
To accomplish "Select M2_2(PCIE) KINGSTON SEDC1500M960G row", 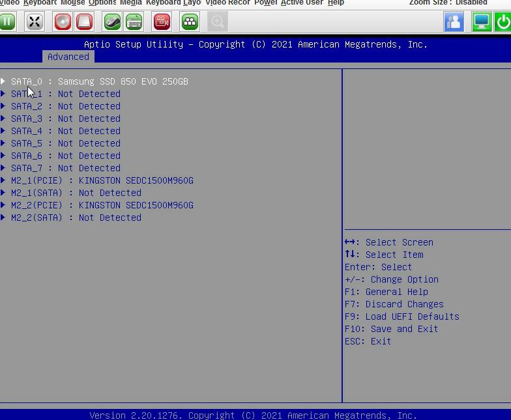I will pyautogui.click(x=102, y=205).
